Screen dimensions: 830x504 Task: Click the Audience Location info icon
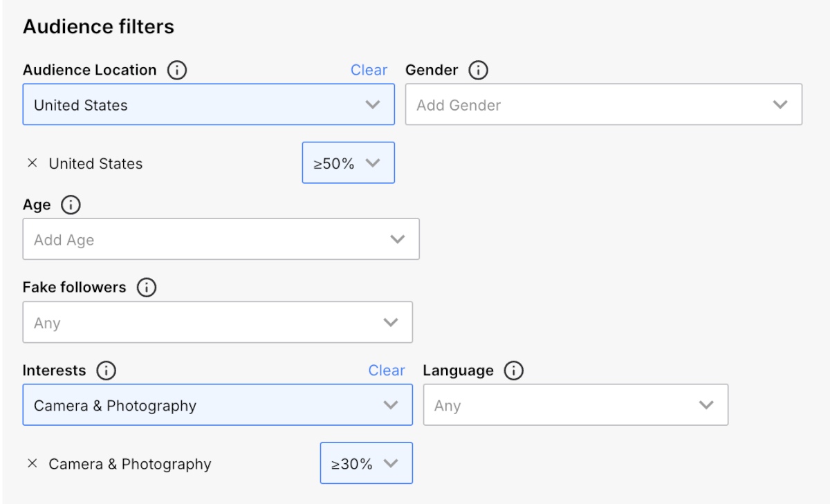pyautogui.click(x=177, y=71)
